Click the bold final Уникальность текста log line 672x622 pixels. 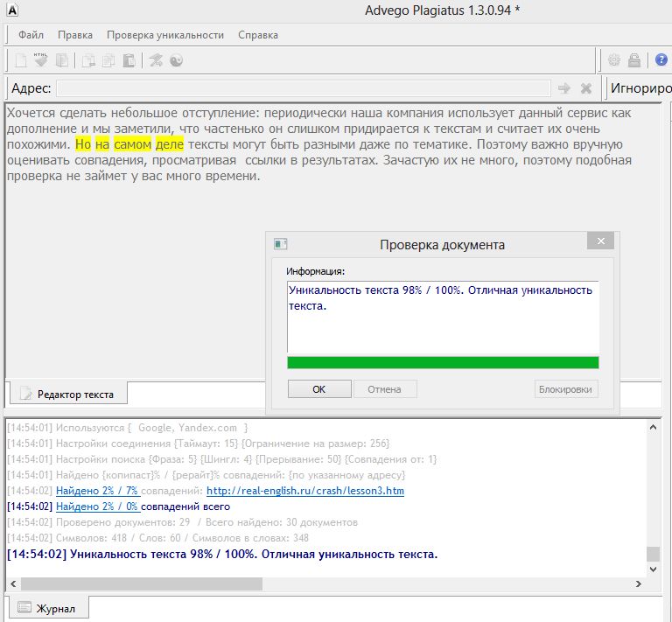coord(222,555)
